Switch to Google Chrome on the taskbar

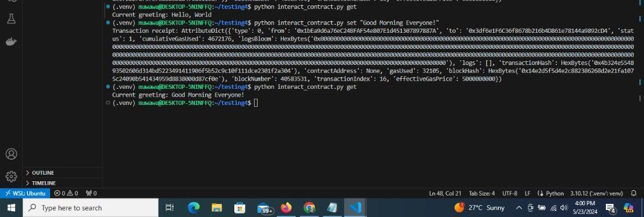point(309,207)
